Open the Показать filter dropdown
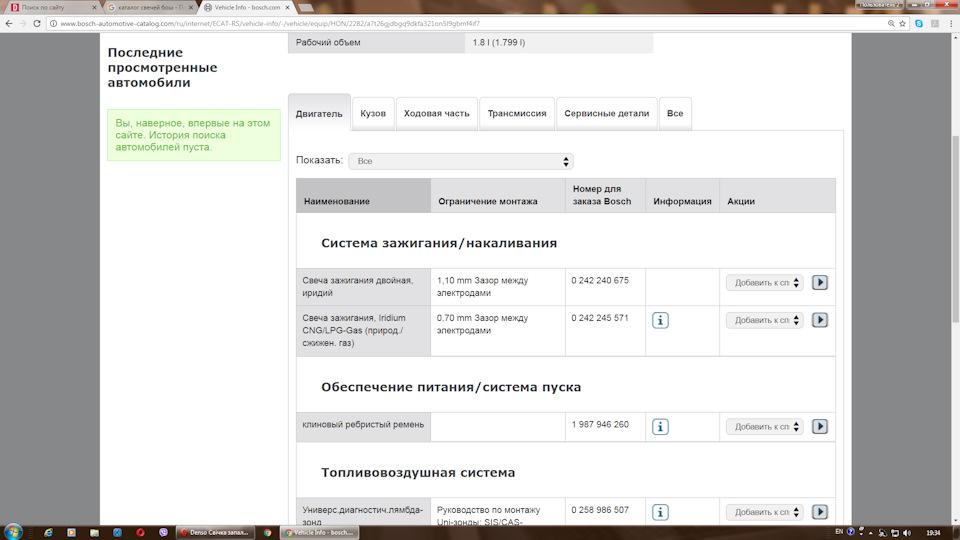Image resolution: width=960 pixels, height=540 pixels. tap(460, 161)
